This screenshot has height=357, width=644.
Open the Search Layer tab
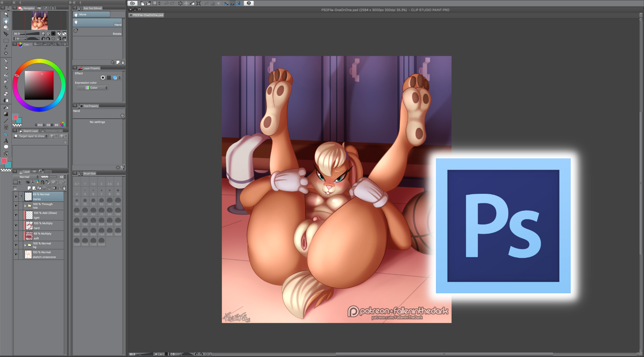click(x=29, y=131)
